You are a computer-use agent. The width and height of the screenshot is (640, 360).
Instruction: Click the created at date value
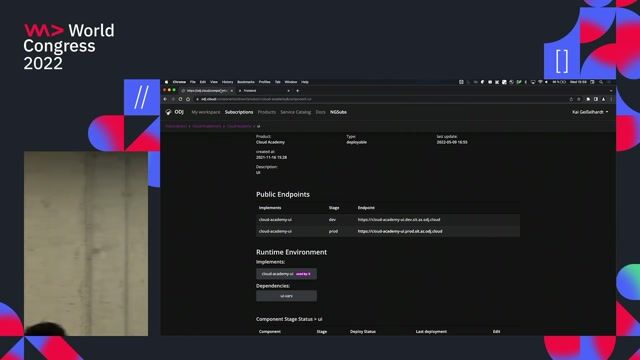click(271, 157)
